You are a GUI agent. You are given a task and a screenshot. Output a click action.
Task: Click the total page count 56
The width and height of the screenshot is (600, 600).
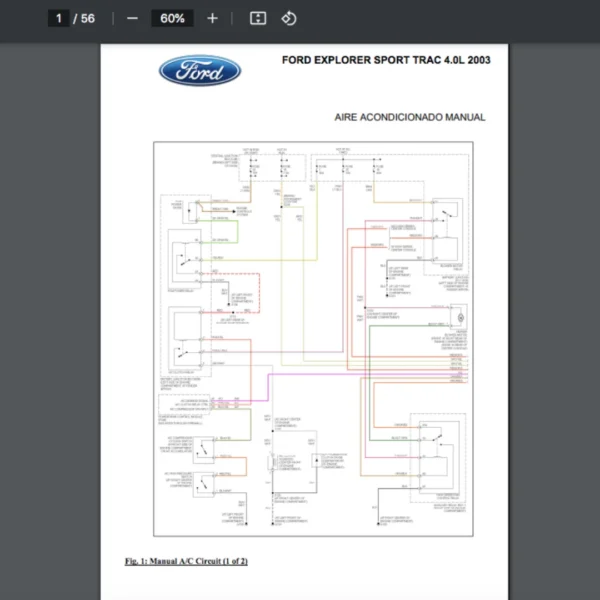pos(88,18)
